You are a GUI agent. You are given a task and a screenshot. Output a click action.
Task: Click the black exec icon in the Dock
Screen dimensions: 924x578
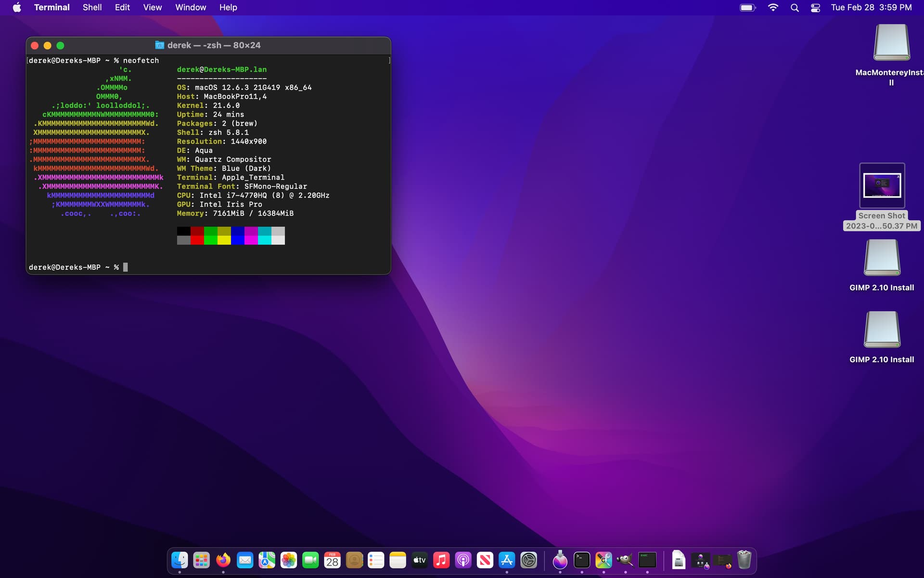pyautogui.click(x=647, y=560)
